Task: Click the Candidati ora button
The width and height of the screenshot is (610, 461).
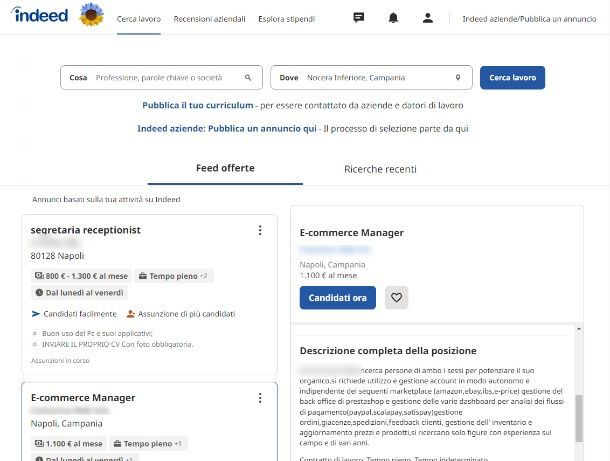Action: coord(338,298)
